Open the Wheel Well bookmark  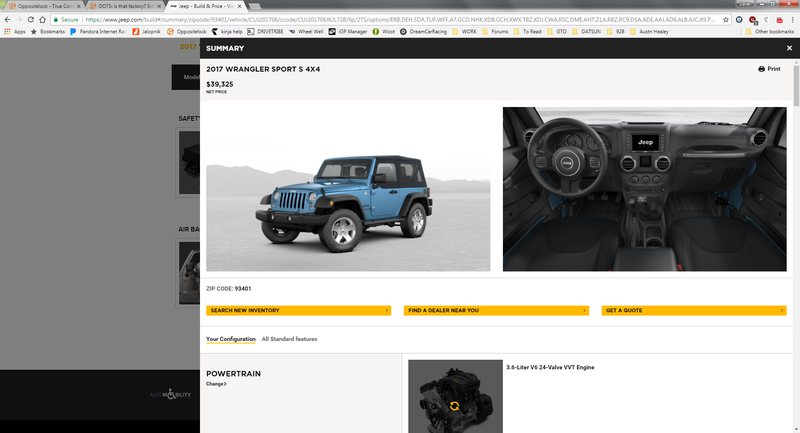306,32
